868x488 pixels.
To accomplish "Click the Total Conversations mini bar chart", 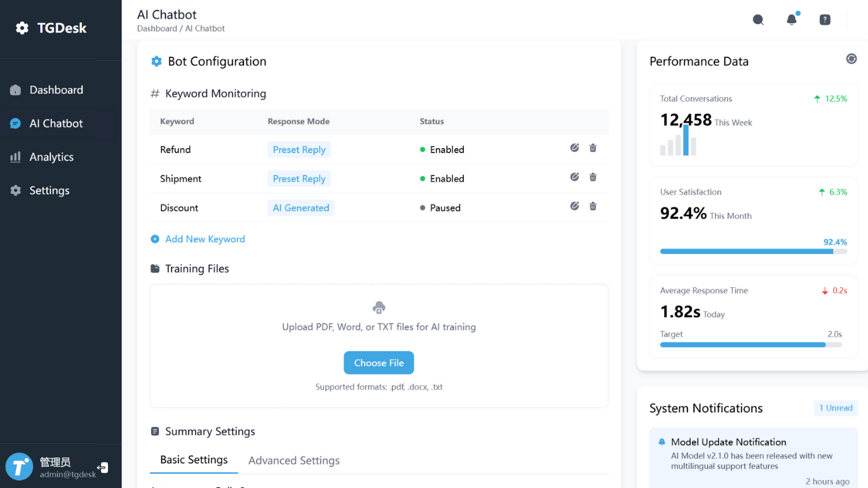I will (678, 140).
